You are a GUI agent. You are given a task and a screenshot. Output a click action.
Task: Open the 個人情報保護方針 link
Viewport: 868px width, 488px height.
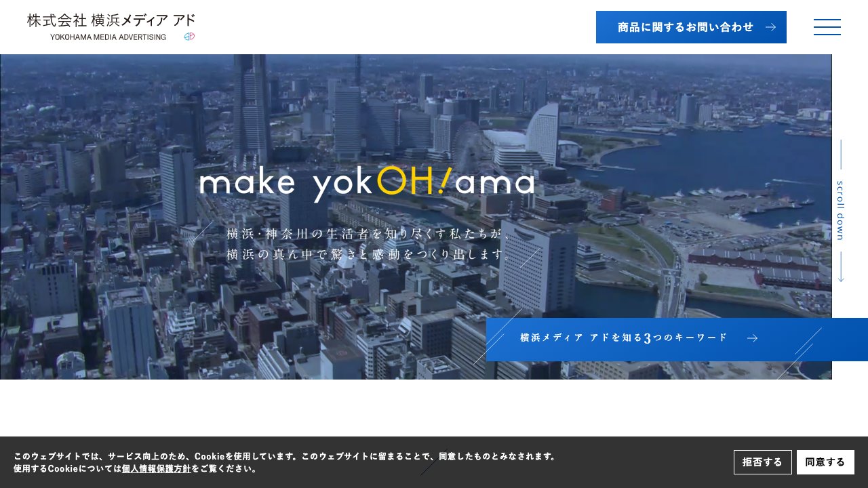156,468
